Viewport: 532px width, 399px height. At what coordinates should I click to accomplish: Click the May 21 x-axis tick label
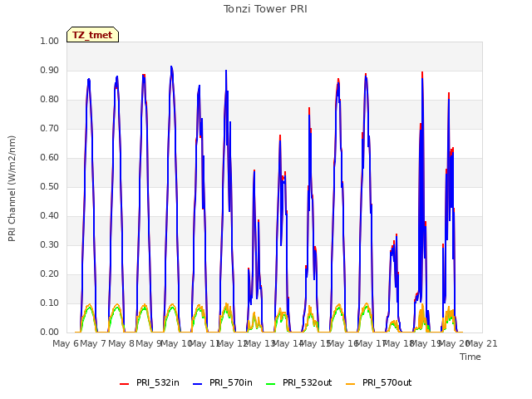482,343
